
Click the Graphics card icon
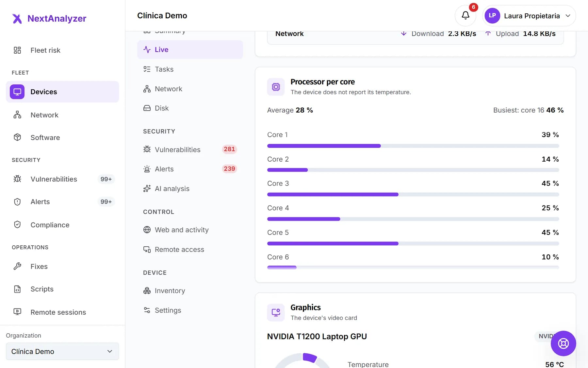pos(276,312)
